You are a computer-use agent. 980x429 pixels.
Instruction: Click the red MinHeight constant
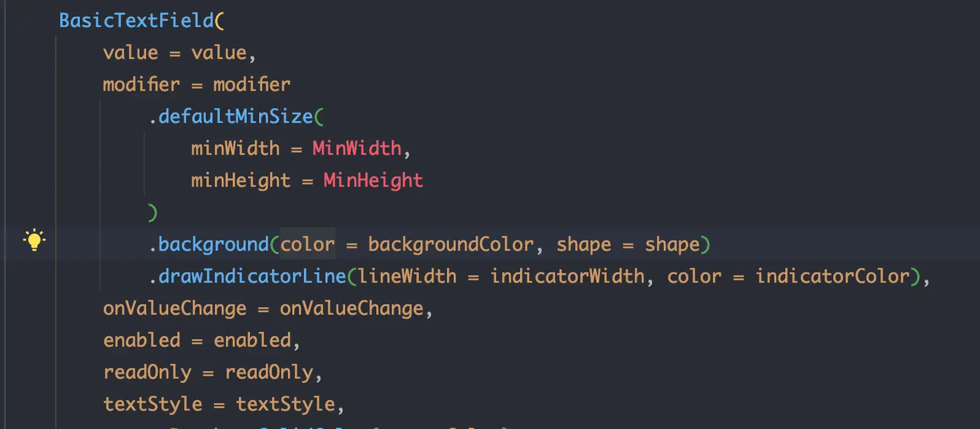[x=373, y=180]
